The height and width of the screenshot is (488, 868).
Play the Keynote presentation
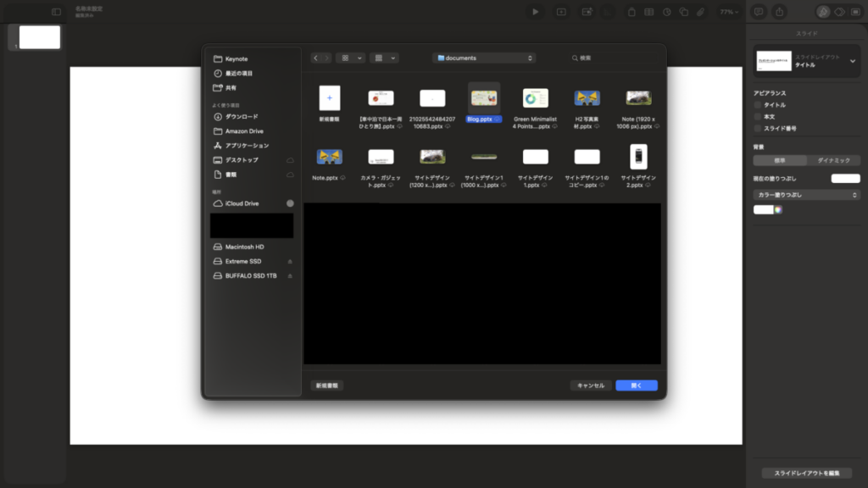[x=535, y=12]
